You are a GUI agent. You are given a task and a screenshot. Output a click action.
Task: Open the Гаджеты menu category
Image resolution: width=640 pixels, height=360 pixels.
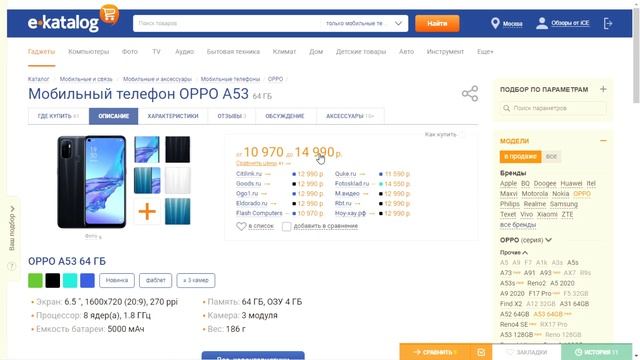[x=41, y=52]
